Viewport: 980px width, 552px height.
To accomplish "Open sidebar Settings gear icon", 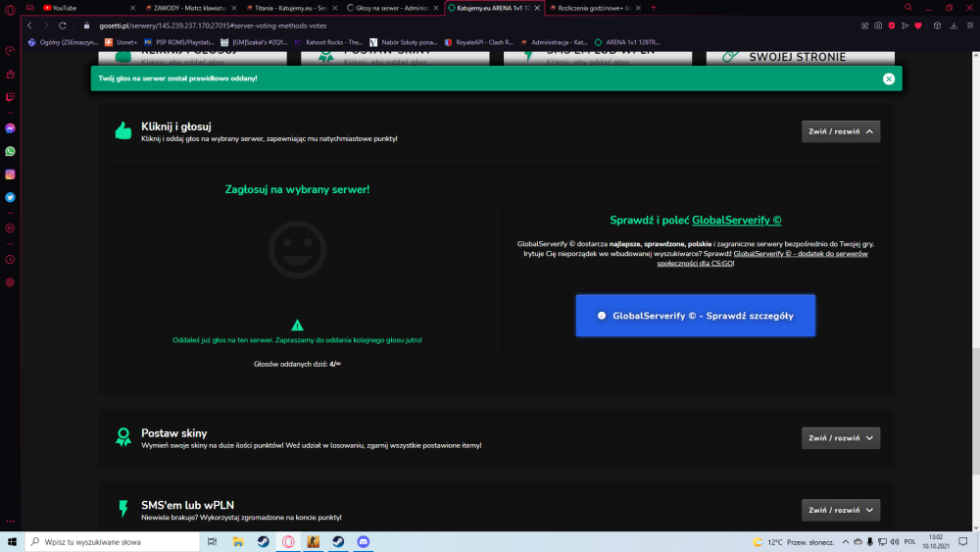I will (x=10, y=282).
